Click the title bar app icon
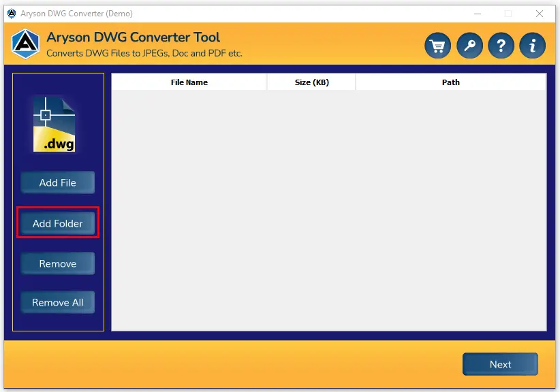The height and width of the screenshot is (392, 560). (x=12, y=14)
